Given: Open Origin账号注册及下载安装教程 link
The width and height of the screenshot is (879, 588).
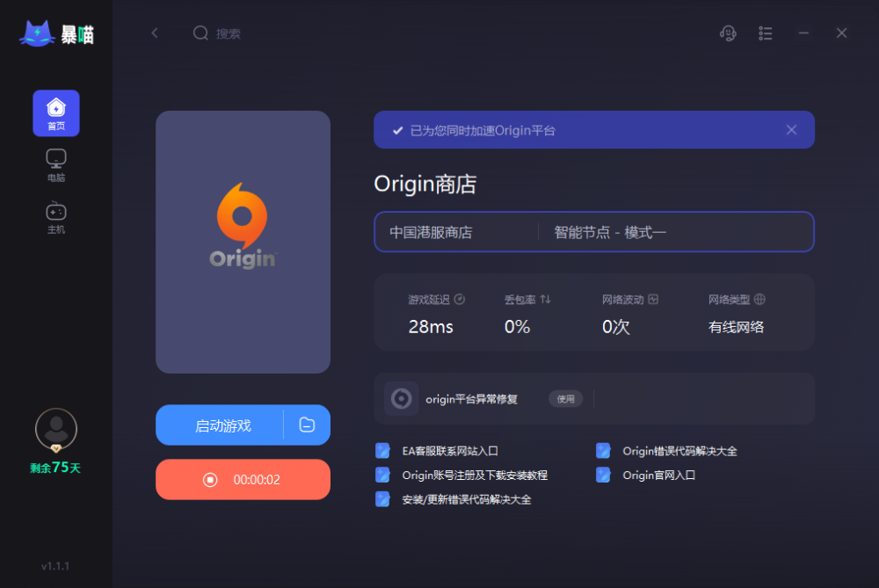Looking at the screenshot, I should click(x=475, y=475).
